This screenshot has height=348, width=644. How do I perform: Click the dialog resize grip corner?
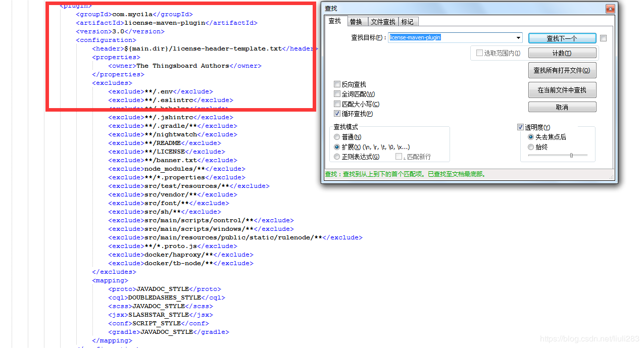pyautogui.click(x=611, y=177)
